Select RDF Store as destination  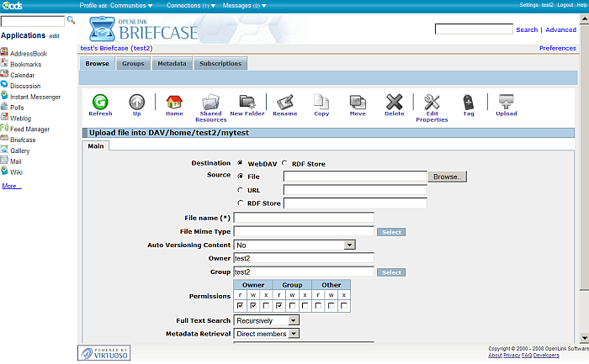(285, 163)
